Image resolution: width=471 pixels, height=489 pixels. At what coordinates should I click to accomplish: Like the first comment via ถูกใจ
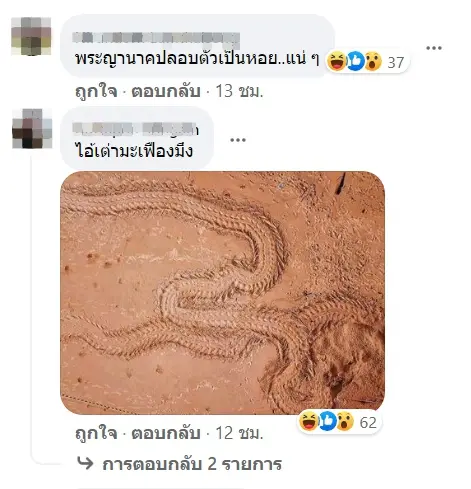(x=96, y=91)
